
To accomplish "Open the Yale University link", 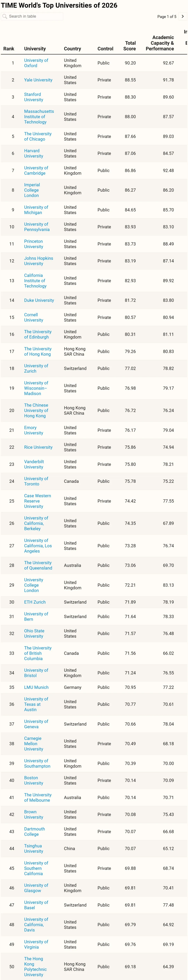I will point(38,80).
